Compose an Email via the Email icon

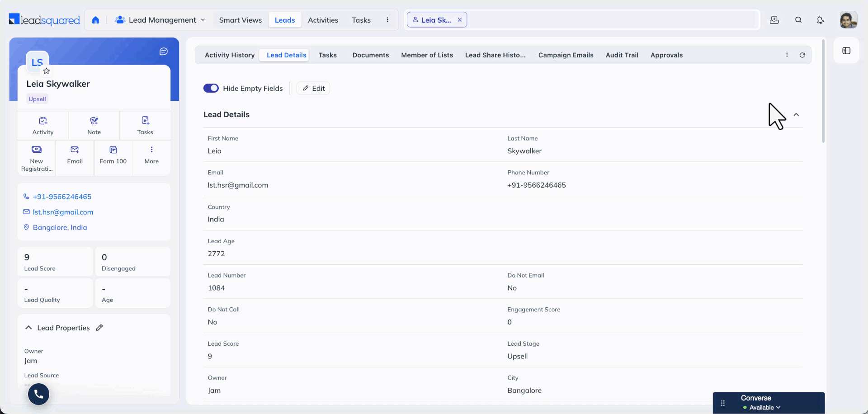coord(74,158)
